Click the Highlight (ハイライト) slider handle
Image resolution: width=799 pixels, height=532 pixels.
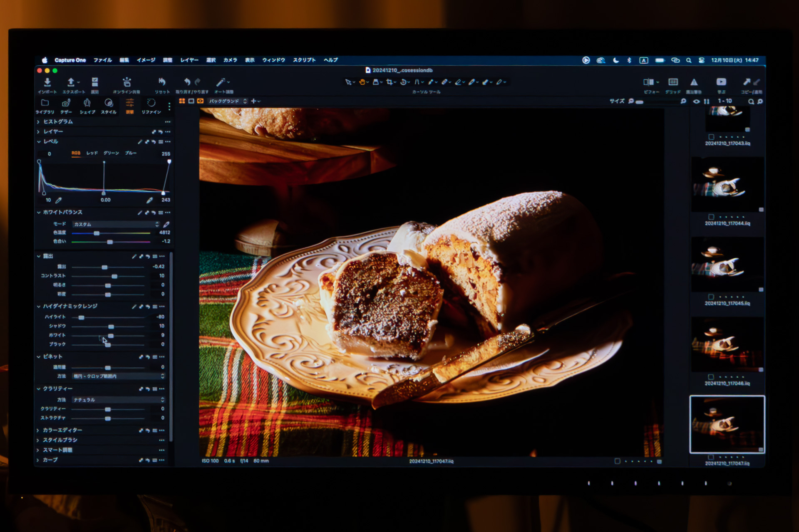(82, 317)
